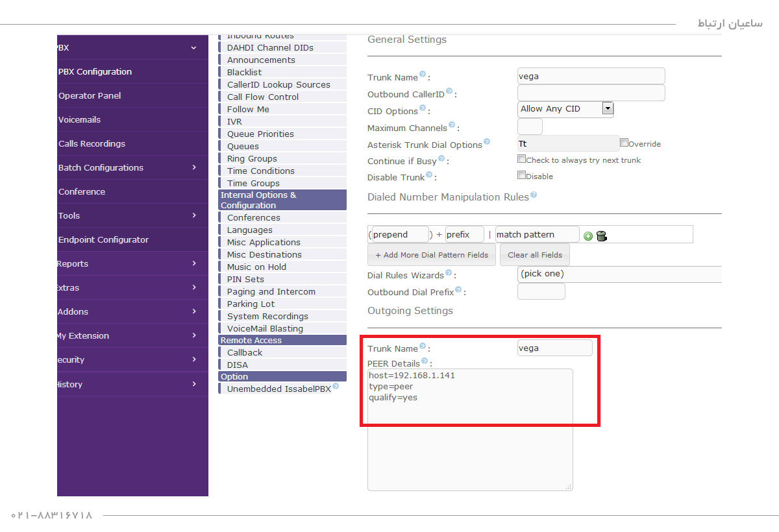
Task: Expand the Batch Configurations sidebar menu
Action: click(127, 167)
